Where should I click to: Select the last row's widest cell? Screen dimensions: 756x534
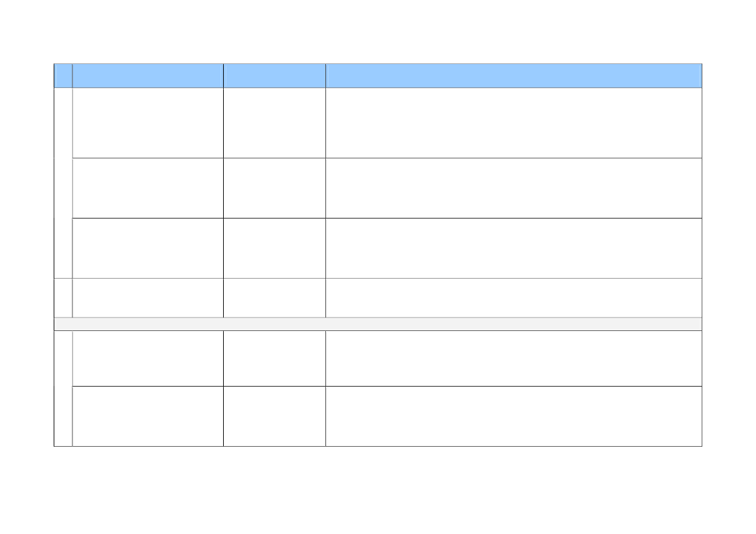tap(514, 416)
